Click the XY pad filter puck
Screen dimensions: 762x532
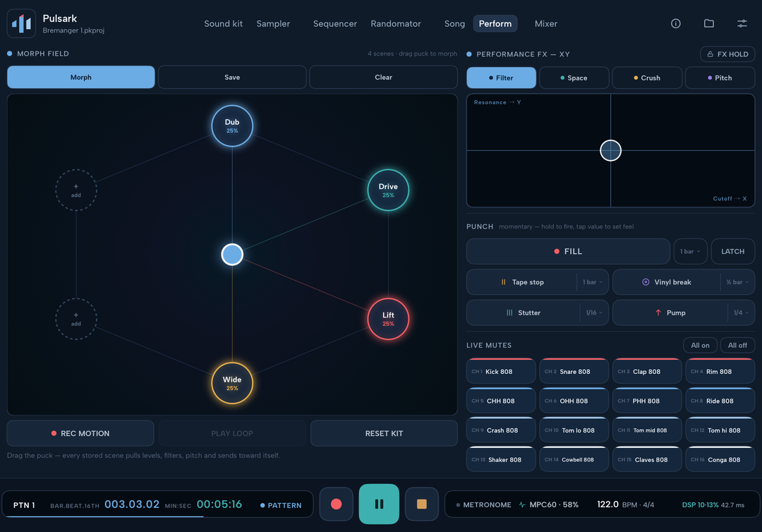click(x=610, y=150)
